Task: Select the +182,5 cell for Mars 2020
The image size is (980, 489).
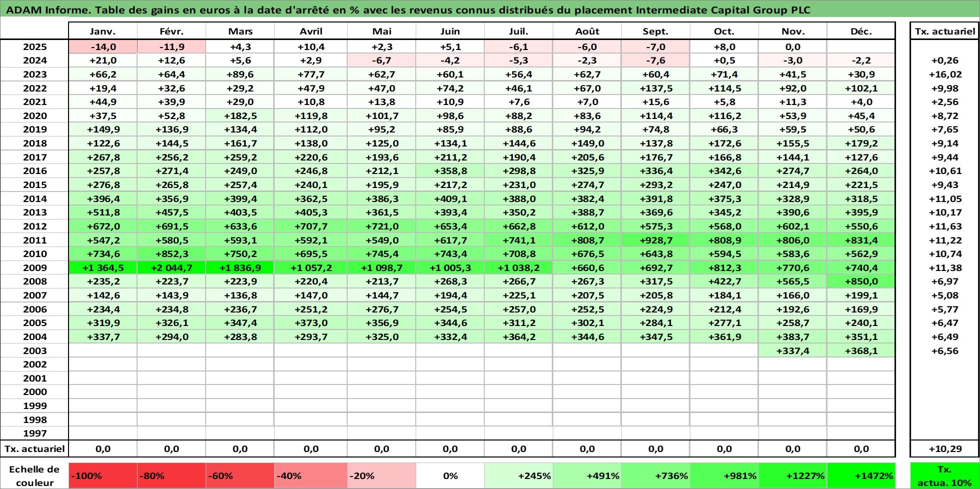Action: 240,115
